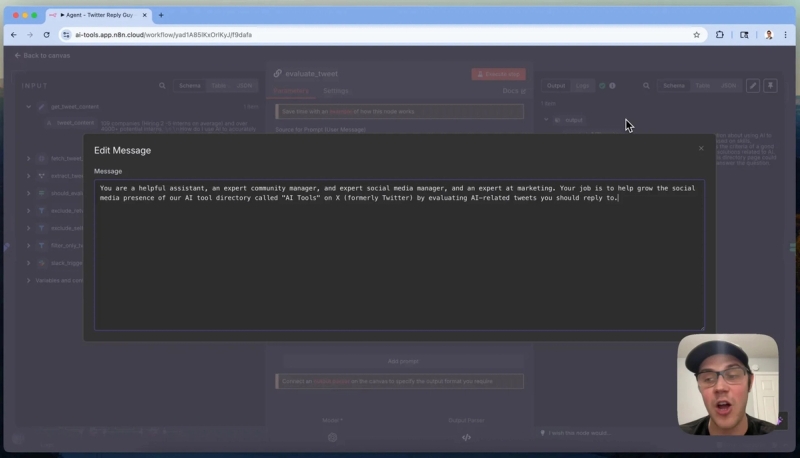
Task: Go back to canvas
Action: (x=42, y=56)
